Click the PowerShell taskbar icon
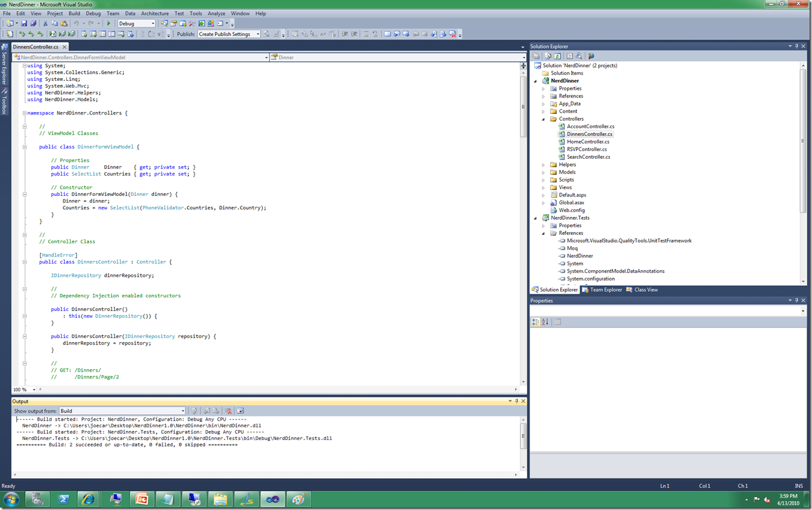This screenshot has height=510, width=812. (63, 499)
